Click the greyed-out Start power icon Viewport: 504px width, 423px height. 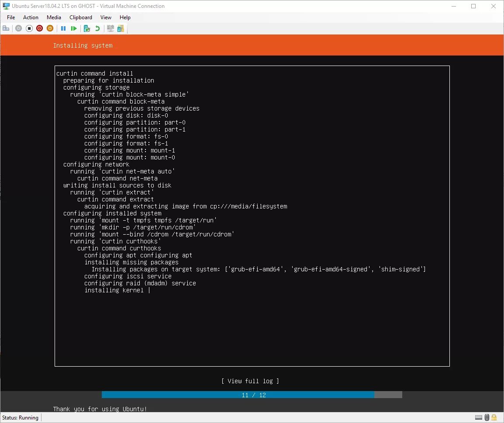18,28
